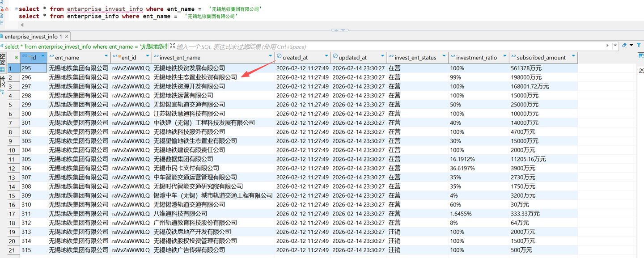644x258 pixels.
Task: Click id cell 305
Action: [x=34, y=159]
